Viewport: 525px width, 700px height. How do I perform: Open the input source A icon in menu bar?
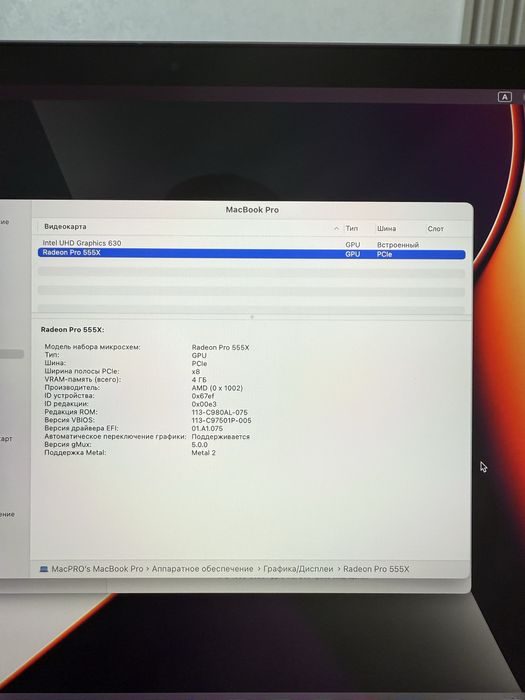point(504,97)
